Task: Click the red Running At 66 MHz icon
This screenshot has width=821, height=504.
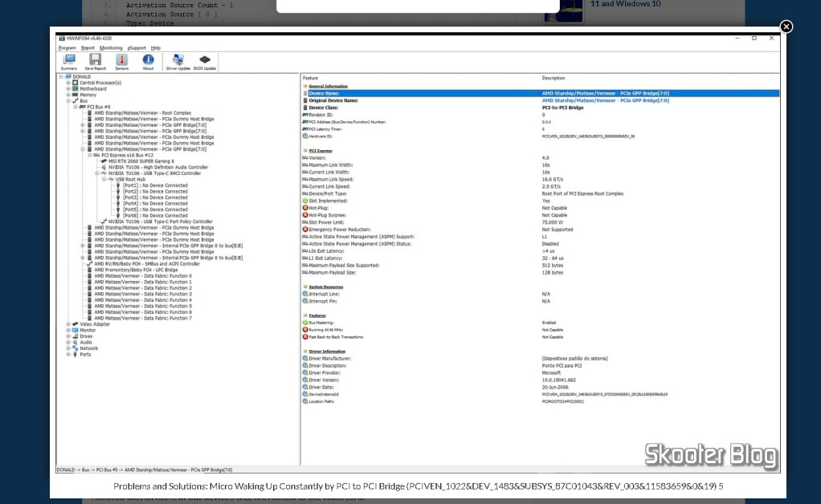Action: click(x=305, y=330)
